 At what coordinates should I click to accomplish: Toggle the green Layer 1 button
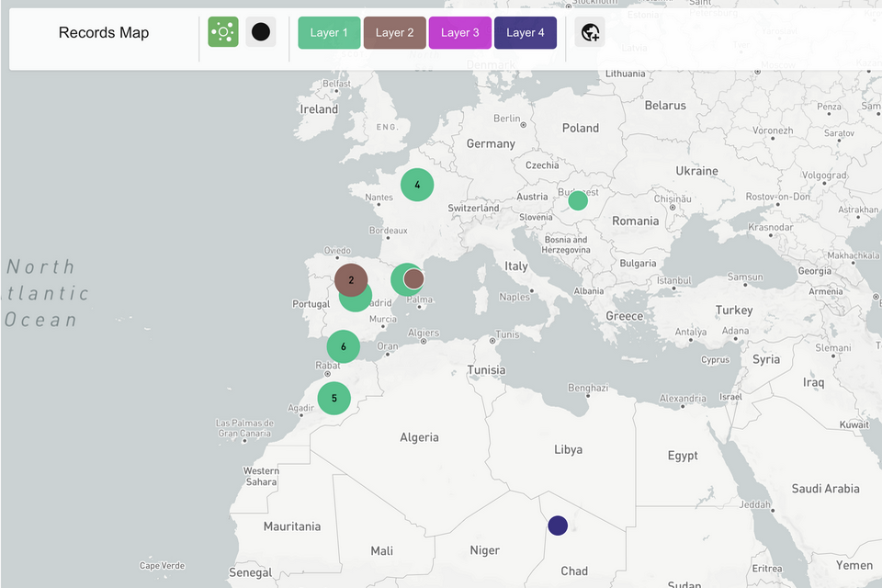tap(329, 33)
